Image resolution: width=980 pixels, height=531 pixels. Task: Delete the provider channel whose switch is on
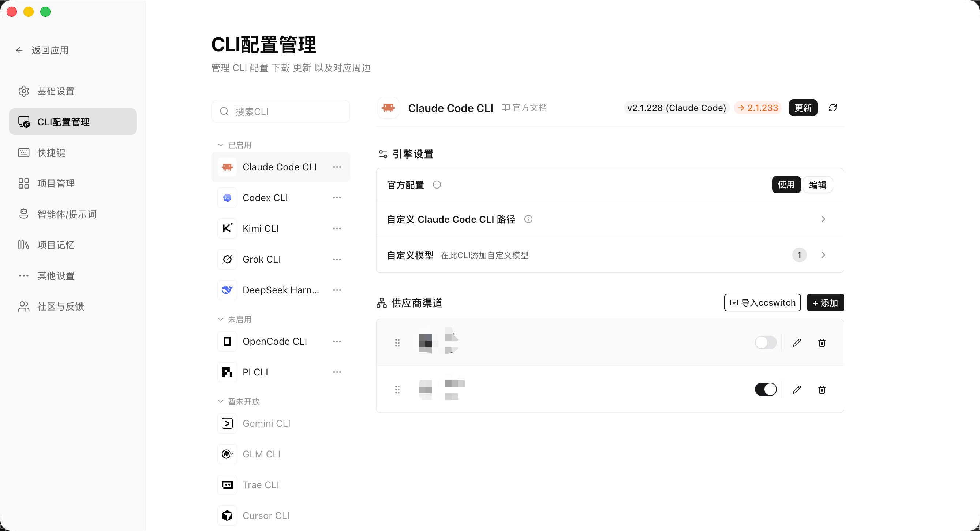point(822,389)
